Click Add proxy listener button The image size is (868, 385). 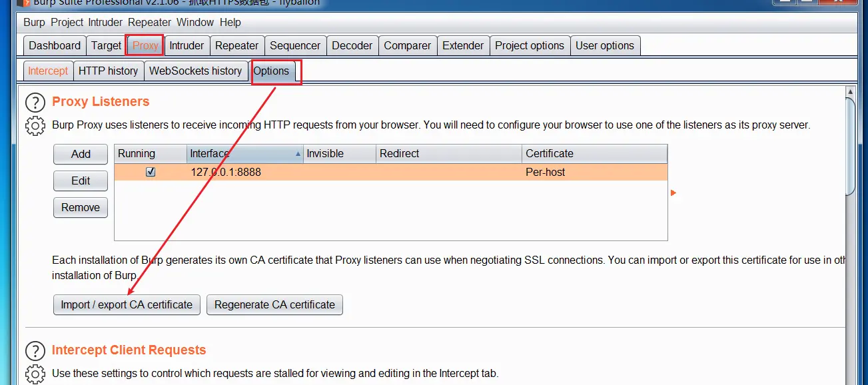pos(81,154)
